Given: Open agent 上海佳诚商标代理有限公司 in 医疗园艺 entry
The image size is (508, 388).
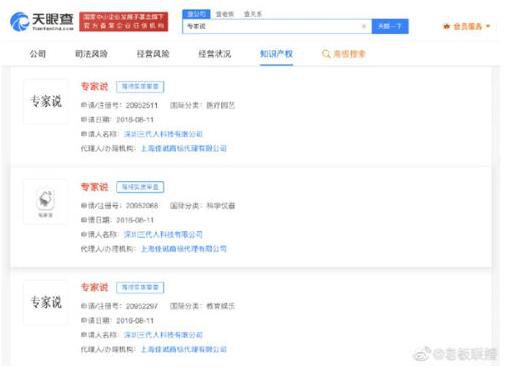Looking at the screenshot, I should [184, 148].
